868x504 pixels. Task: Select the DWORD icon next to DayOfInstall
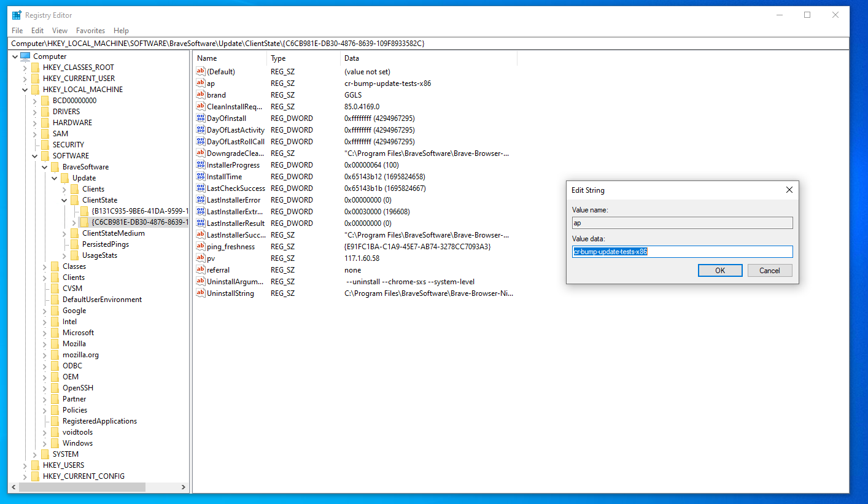(201, 118)
